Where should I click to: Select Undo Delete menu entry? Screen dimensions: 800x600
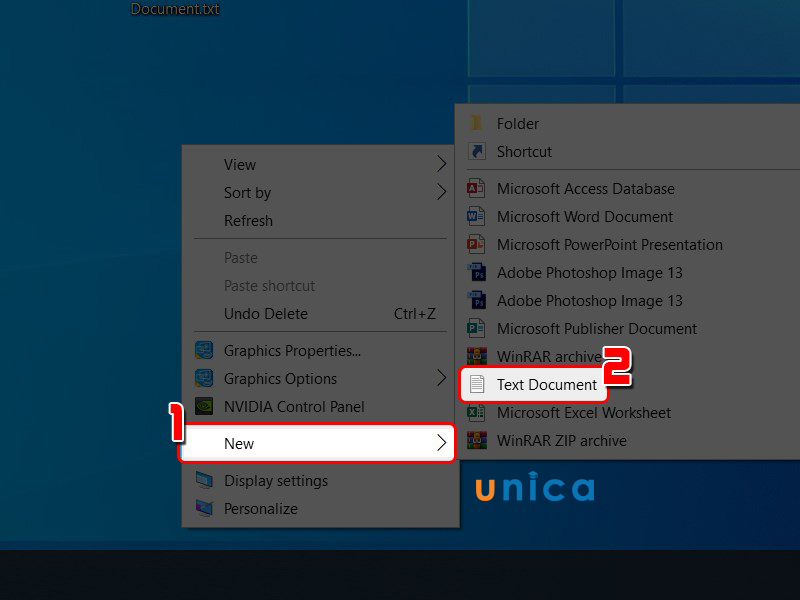(x=321, y=314)
